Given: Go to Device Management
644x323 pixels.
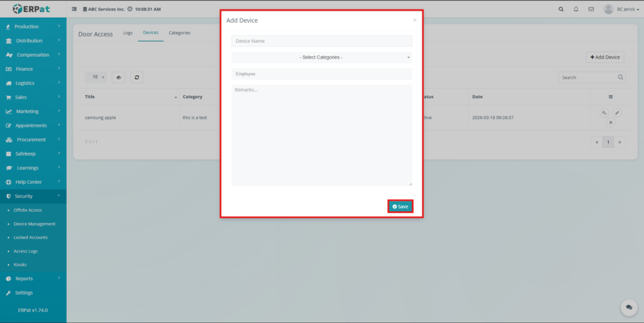Looking at the screenshot, I should click(34, 224).
